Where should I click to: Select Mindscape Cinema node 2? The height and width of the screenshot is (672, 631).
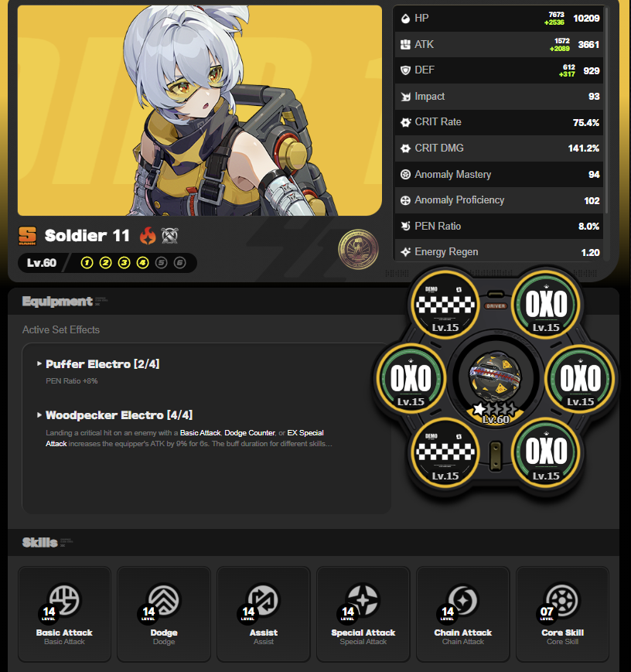click(x=105, y=263)
